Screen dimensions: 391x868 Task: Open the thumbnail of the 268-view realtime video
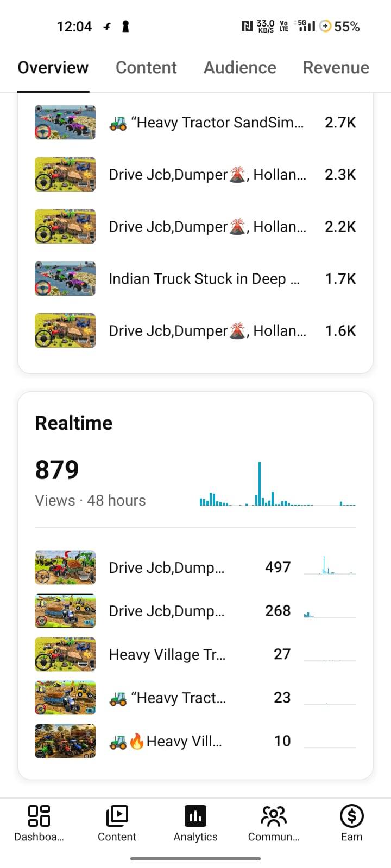(x=65, y=611)
